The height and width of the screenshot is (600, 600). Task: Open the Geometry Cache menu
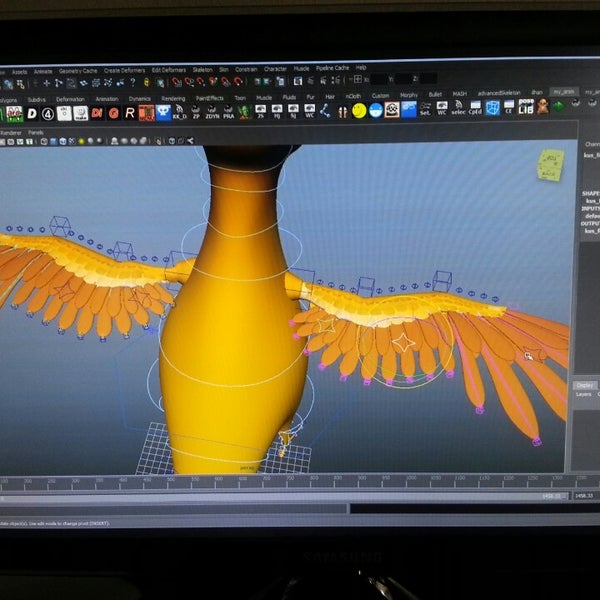[x=78, y=71]
